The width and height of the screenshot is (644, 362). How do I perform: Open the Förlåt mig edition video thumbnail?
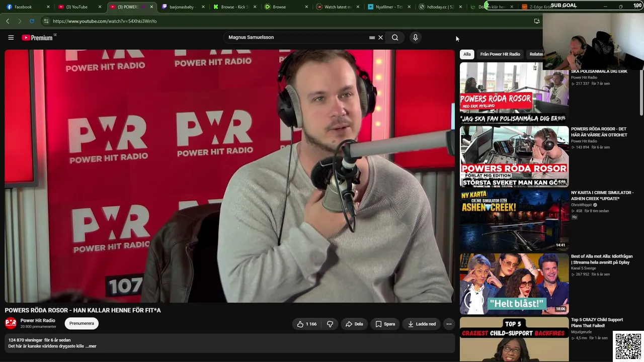(514, 156)
